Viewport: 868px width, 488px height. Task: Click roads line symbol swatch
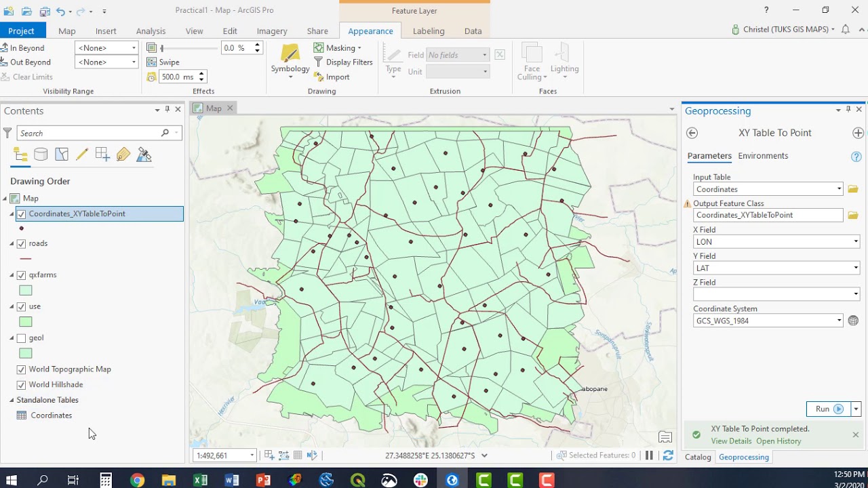point(26,258)
